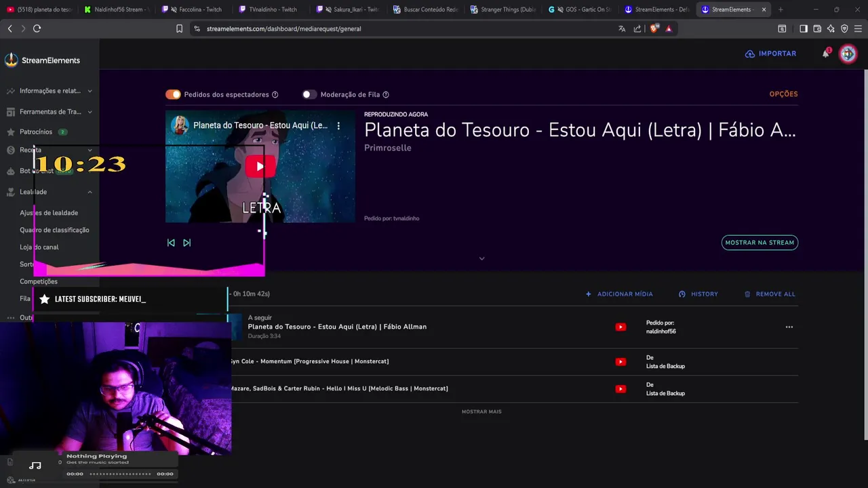Image resolution: width=868 pixels, height=488 pixels.
Task: Click the Primroselle channel avatar on video
Action: tap(180, 125)
